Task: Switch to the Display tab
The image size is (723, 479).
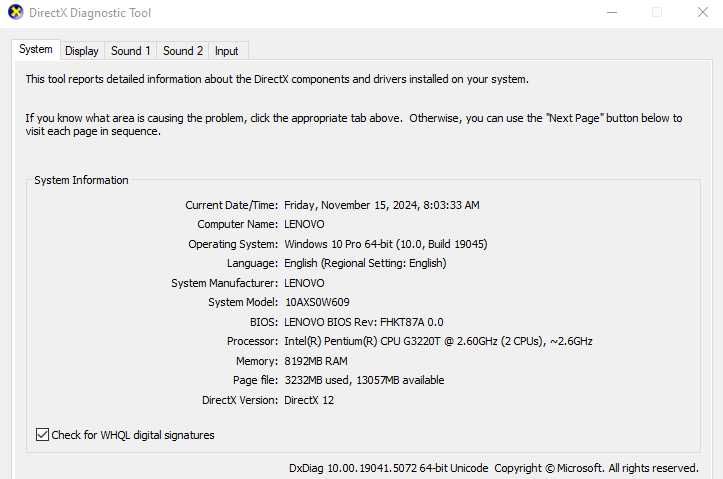Action: pyautogui.click(x=82, y=51)
